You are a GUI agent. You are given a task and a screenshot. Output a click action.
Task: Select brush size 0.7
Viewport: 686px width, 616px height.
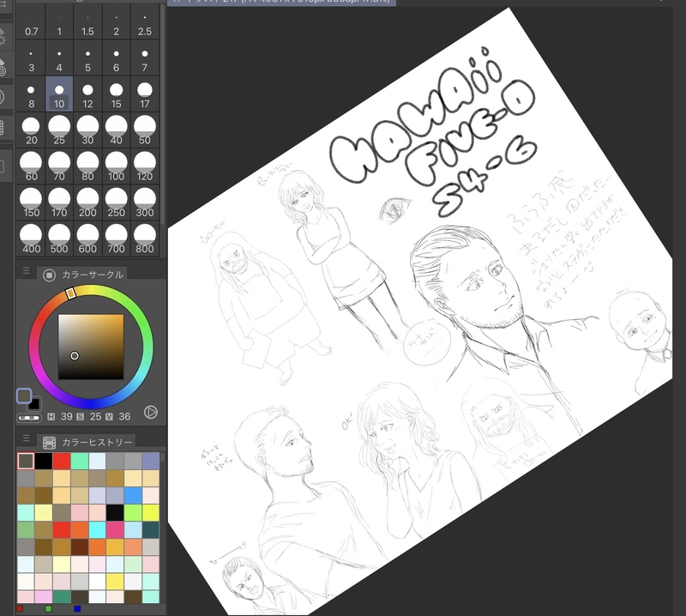(x=31, y=23)
